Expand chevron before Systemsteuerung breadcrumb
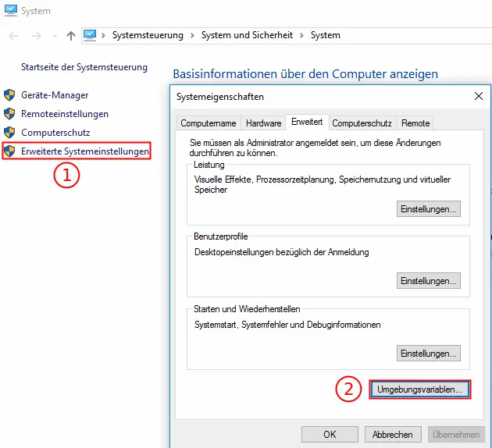This screenshot has height=448, width=492. (x=103, y=35)
